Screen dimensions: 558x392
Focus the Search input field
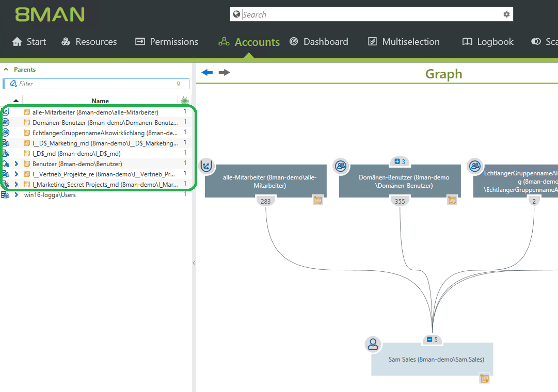click(x=372, y=14)
